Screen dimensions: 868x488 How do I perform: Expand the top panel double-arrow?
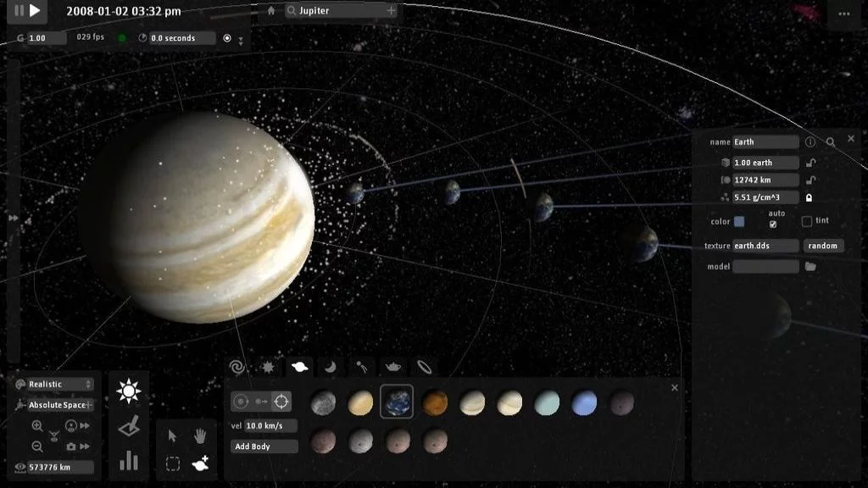(241, 41)
